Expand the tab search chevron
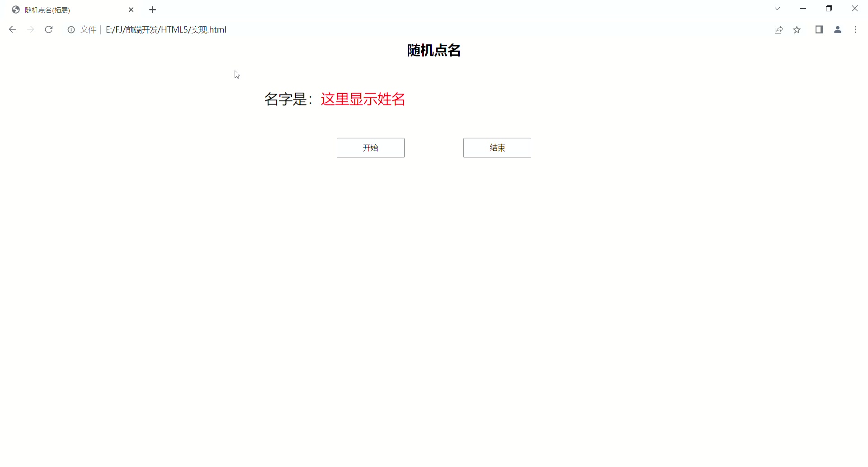This screenshot has height=467, width=868. (778, 9)
